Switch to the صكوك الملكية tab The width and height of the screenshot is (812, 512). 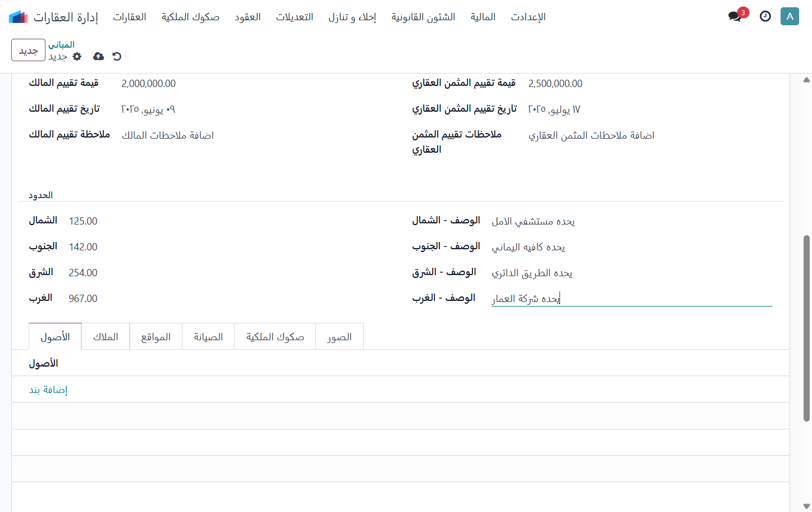(x=275, y=336)
